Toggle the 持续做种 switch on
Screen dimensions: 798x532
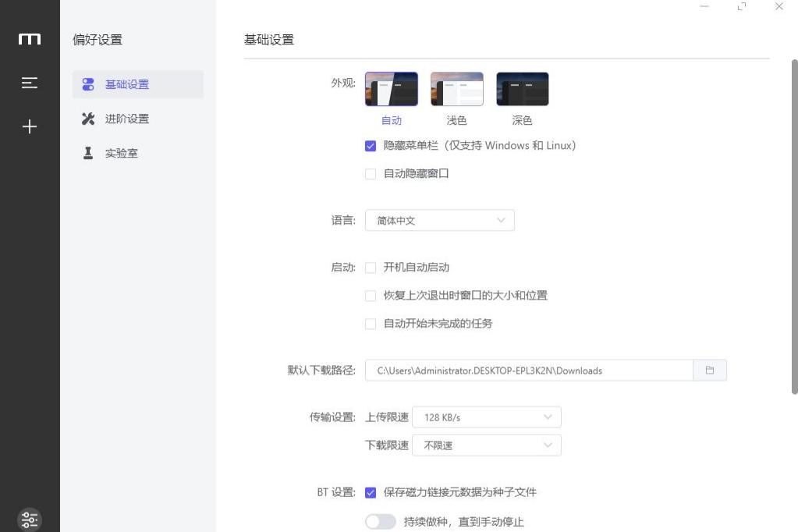(x=380, y=521)
